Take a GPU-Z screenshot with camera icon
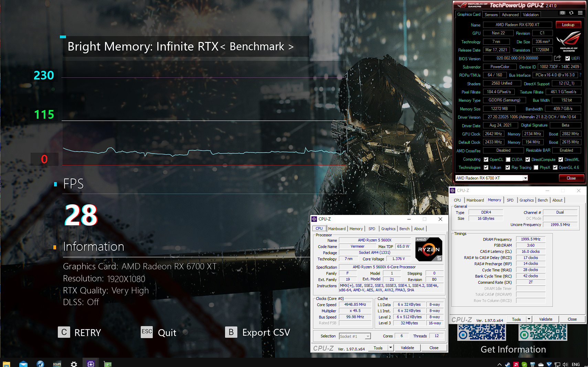 coord(562,13)
